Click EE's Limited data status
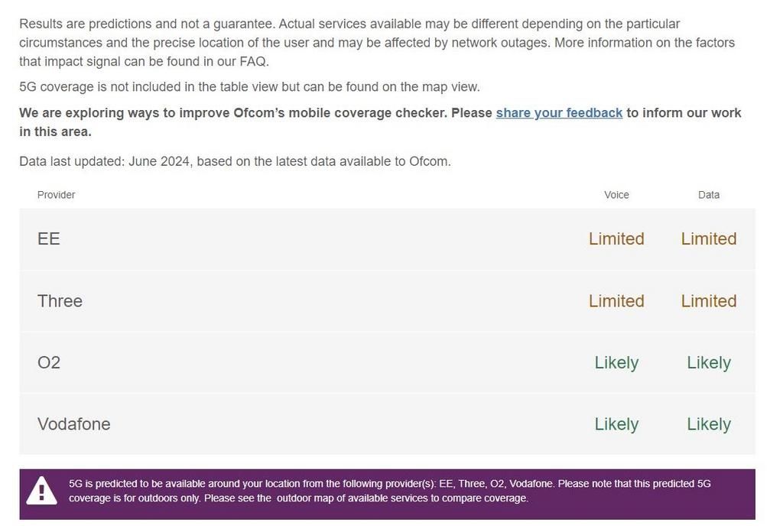783x532 pixels. click(x=709, y=238)
